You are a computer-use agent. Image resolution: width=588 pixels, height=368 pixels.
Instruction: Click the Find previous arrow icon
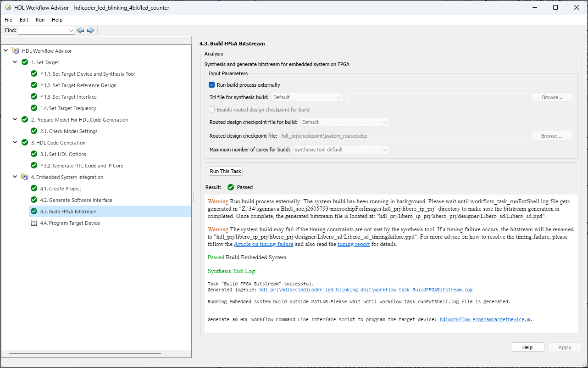click(x=81, y=30)
